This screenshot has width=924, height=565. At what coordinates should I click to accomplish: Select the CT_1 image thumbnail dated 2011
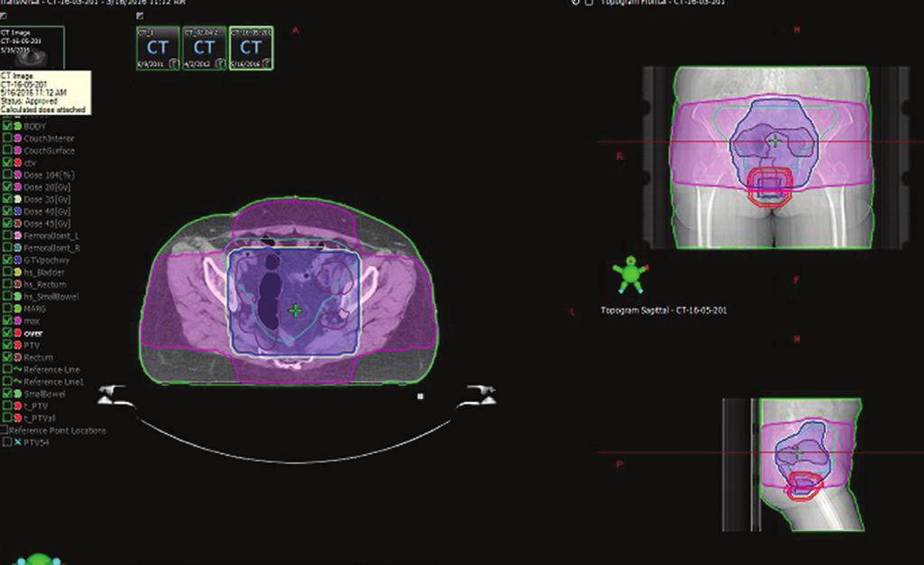pyautogui.click(x=157, y=49)
